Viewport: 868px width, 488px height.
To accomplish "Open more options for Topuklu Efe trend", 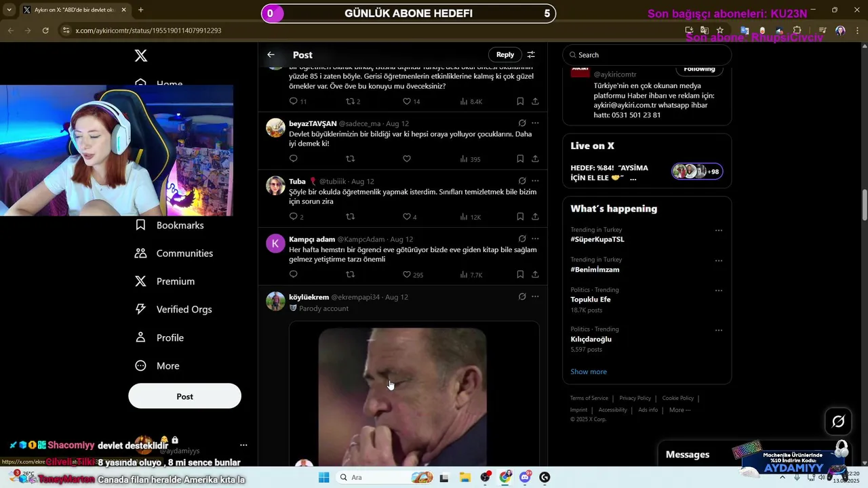I will click(719, 291).
